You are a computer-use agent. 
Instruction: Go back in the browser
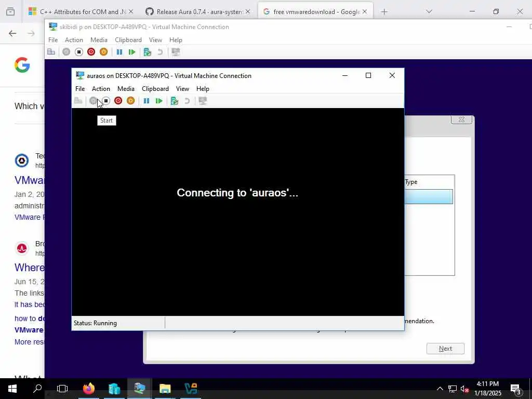[12, 33]
